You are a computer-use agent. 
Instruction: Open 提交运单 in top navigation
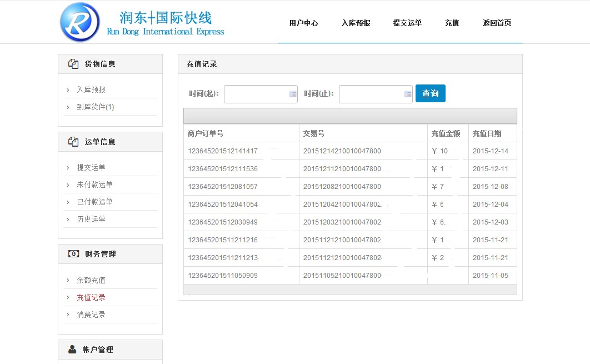click(x=408, y=23)
